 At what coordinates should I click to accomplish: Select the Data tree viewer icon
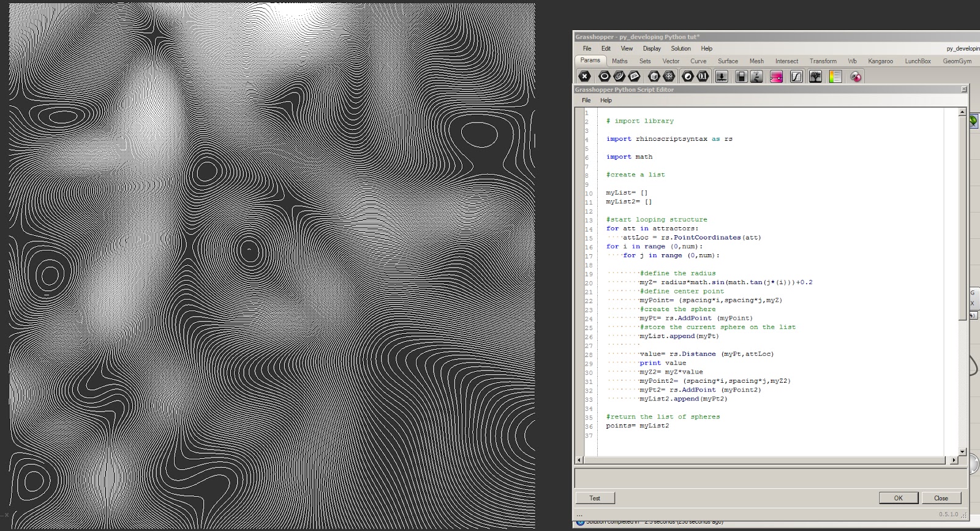(815, 76)
